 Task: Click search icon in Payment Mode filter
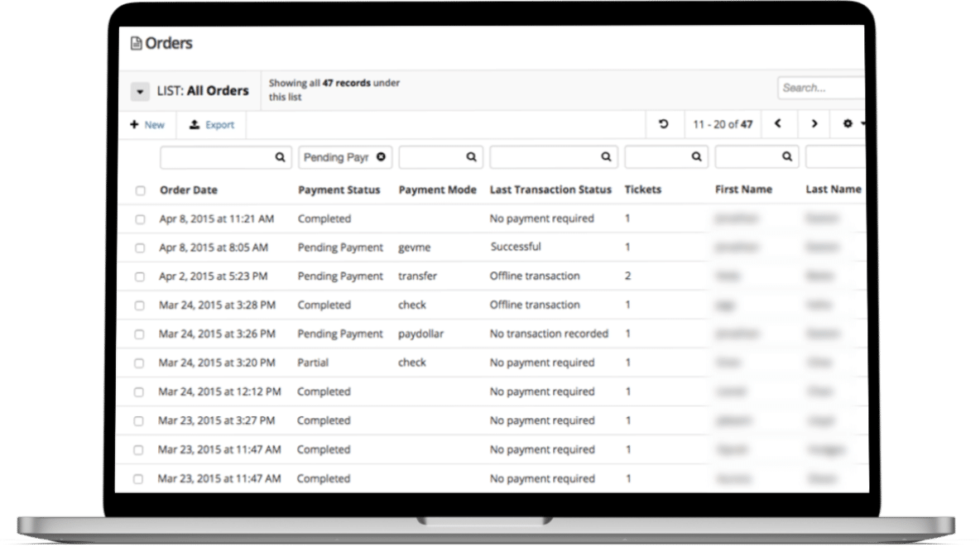[x=471, y=156]
